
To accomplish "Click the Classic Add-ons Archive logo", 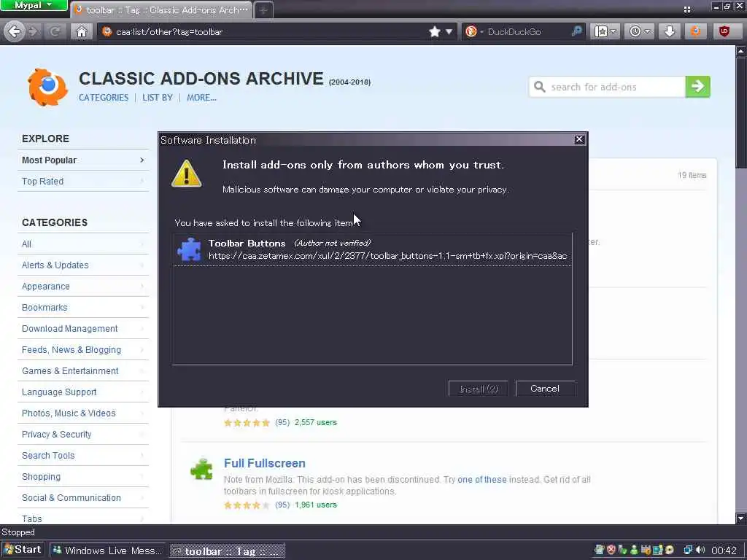I will point(47,87).
